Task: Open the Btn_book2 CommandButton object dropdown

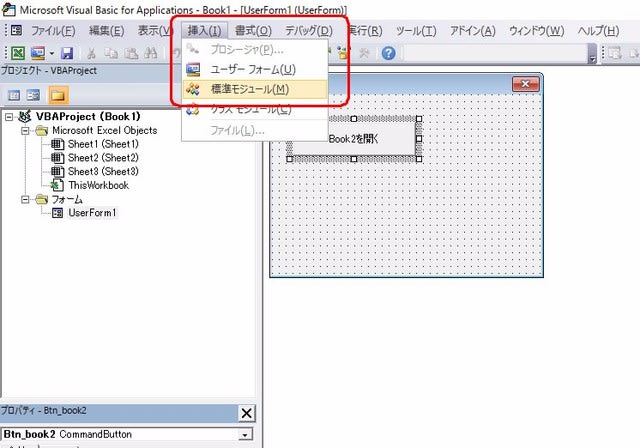Action: point(245,435)
